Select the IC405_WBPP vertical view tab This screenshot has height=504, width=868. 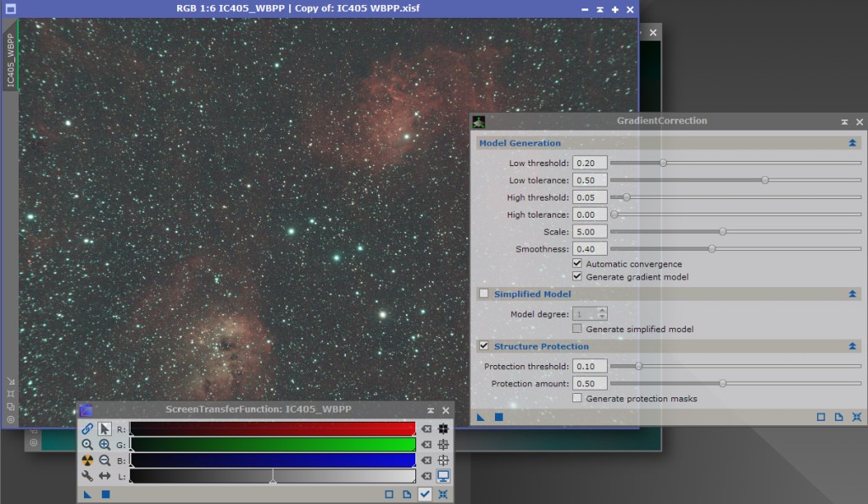(x=10, y=62)
